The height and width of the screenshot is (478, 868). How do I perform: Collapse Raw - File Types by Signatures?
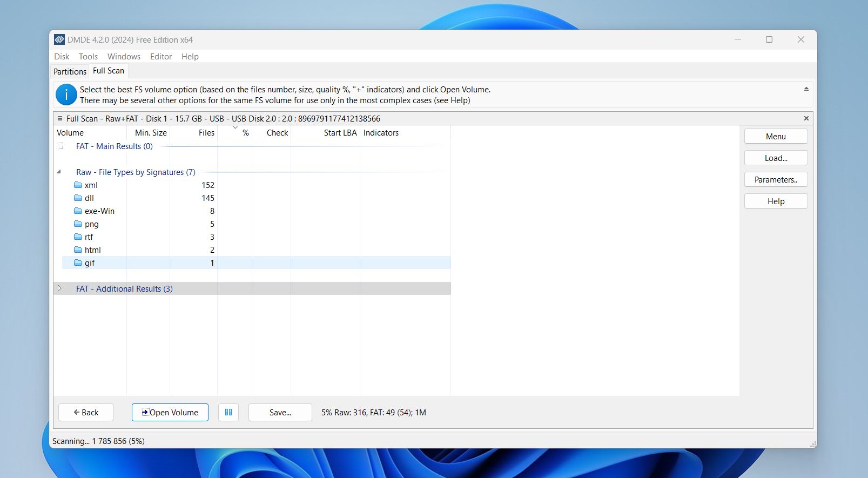coord(59,172)
